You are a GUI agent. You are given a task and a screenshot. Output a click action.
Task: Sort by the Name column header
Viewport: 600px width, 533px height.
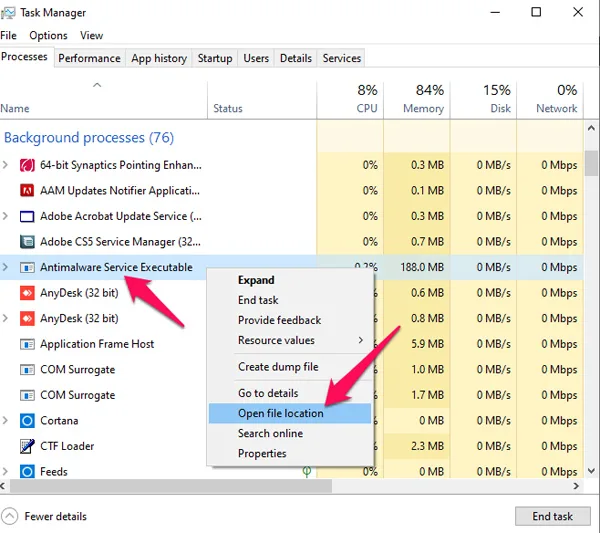103,99
